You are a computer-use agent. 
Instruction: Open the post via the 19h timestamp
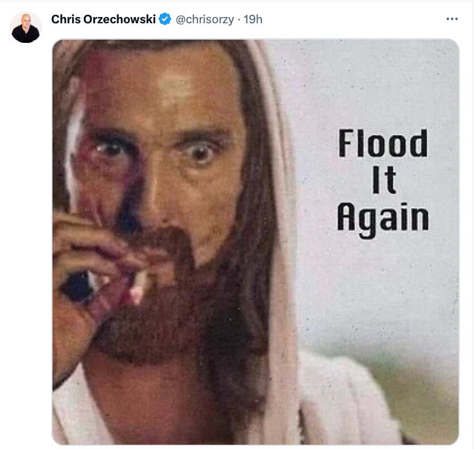click(253, 20)
